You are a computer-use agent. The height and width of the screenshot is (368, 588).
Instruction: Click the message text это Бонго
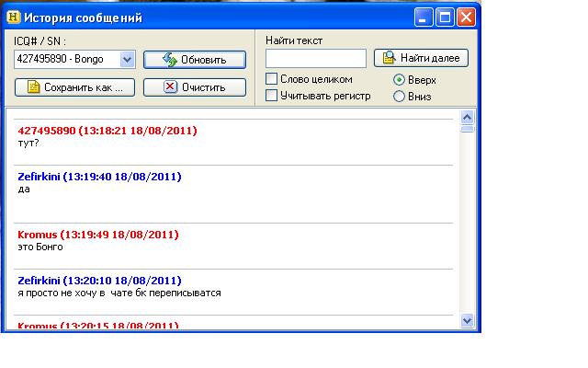pyautogui.click(x=40, y=247)
